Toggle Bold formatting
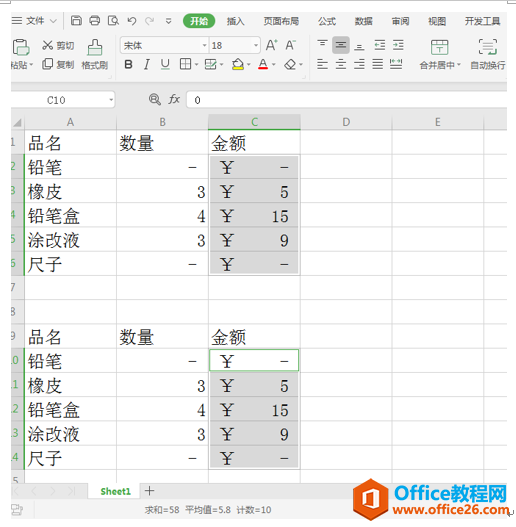 coord(128,64)
